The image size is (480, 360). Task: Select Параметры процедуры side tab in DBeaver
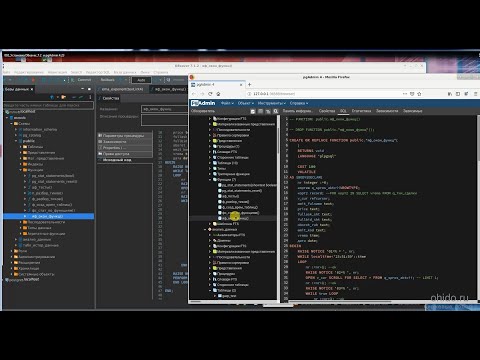pos(125,136)
